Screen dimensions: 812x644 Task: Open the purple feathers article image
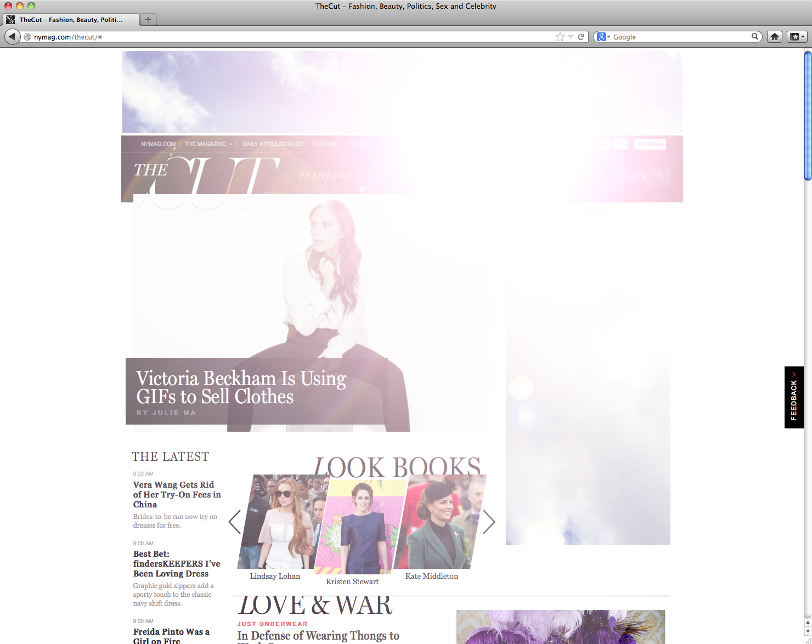pos(560,627)
